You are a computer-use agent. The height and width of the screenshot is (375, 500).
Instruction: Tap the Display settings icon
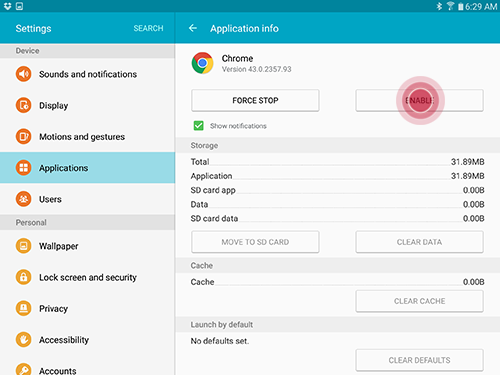[23, 105]
